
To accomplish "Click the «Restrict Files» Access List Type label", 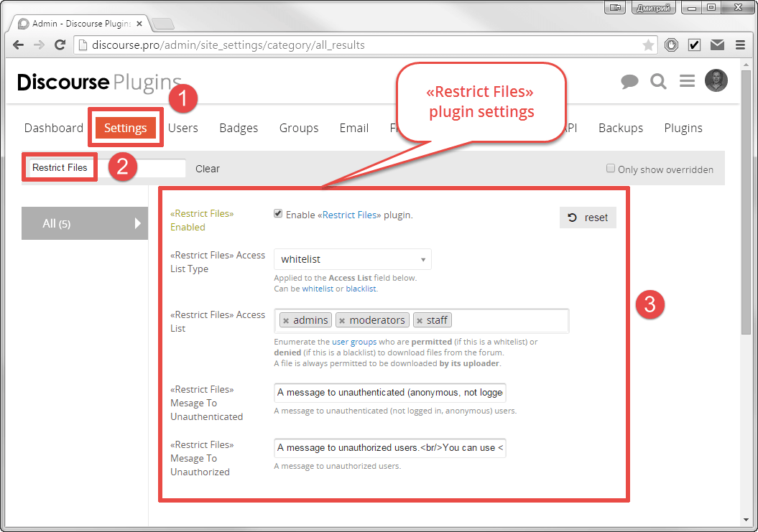I will pyautogui.click(x=218, y=262).
